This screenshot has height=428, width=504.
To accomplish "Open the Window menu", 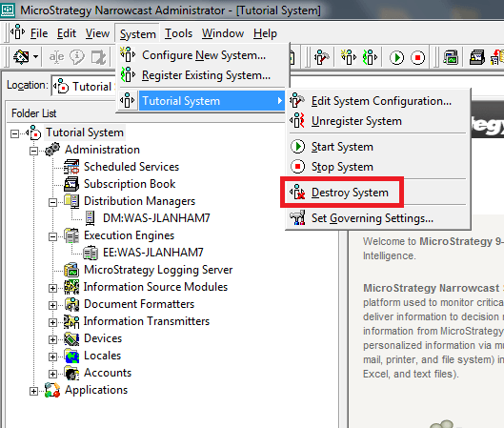I will (x=223, y=33).
